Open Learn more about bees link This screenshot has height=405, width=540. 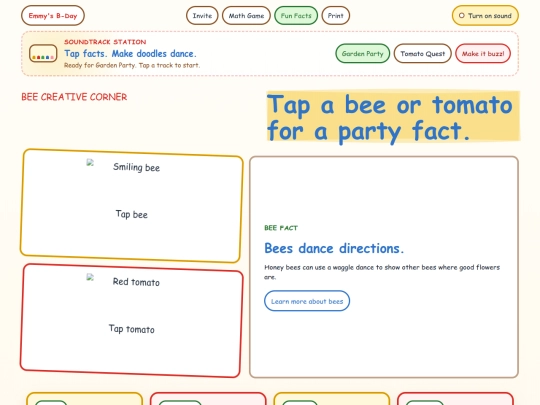(x=307, y=301)
